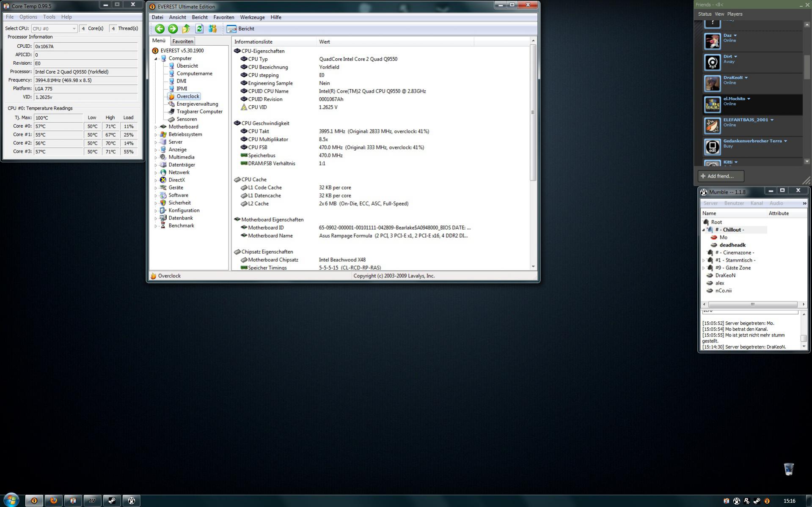Viewport: 812px width, 507px height.
Task: Select Sensoren in the EVEREST tree
Action: click(187, 119)
